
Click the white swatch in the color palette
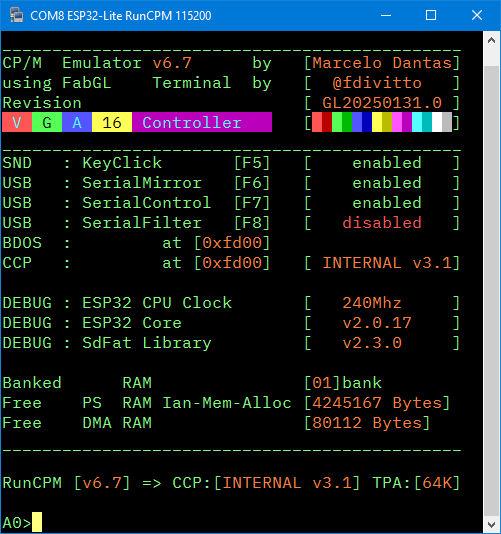[437, 122]
